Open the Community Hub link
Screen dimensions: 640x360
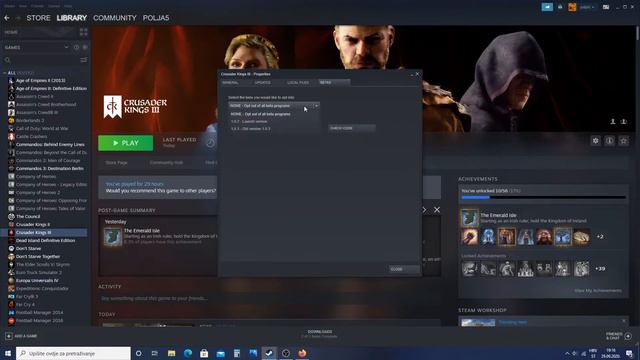coord(166,162)
